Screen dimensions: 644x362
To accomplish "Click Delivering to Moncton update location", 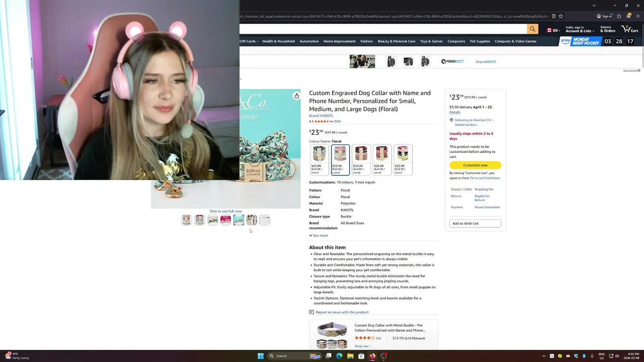I will [474, 122].
